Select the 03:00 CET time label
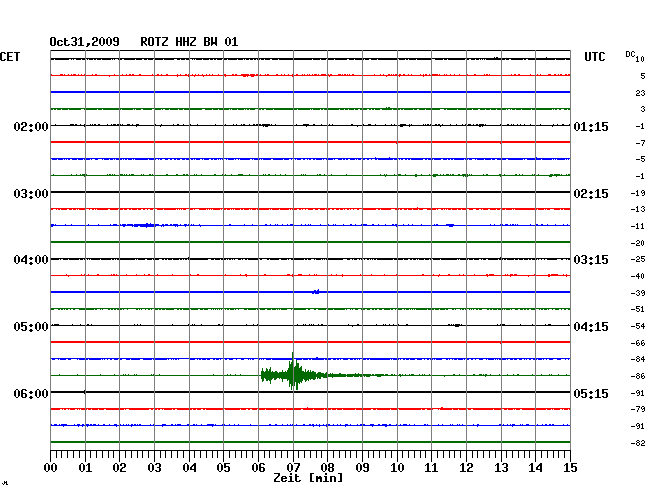650x494 pixels. 31,194
